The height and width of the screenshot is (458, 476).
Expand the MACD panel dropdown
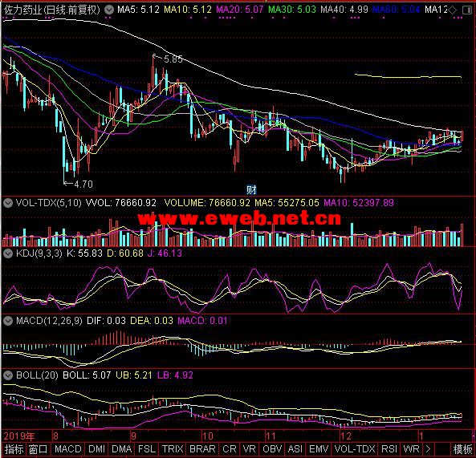(x=8, y=321)
